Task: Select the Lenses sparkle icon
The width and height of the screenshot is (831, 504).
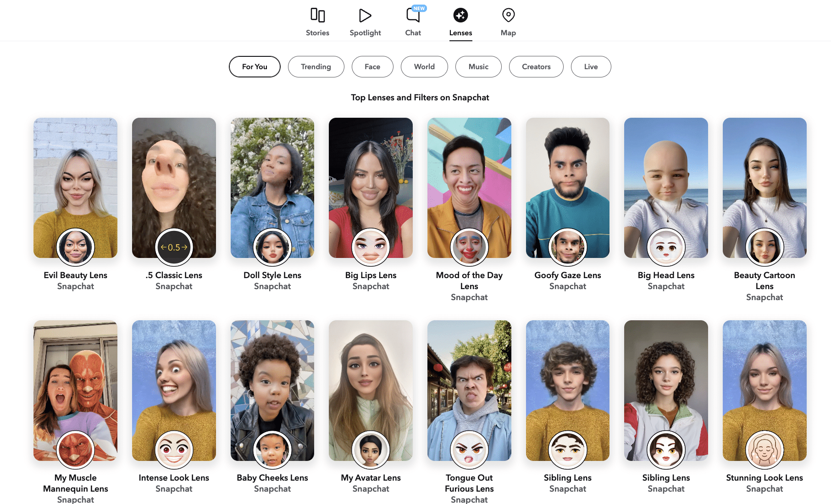Action: [x=460, y=15]
